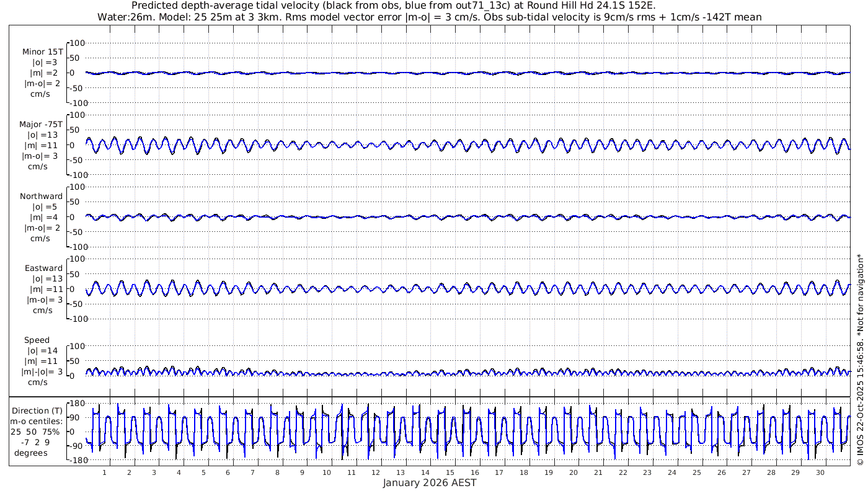Viewport: 868px width, 496px height.
Task: Click the 'January 2026 AEST' axis title
Action: point(429,483)
